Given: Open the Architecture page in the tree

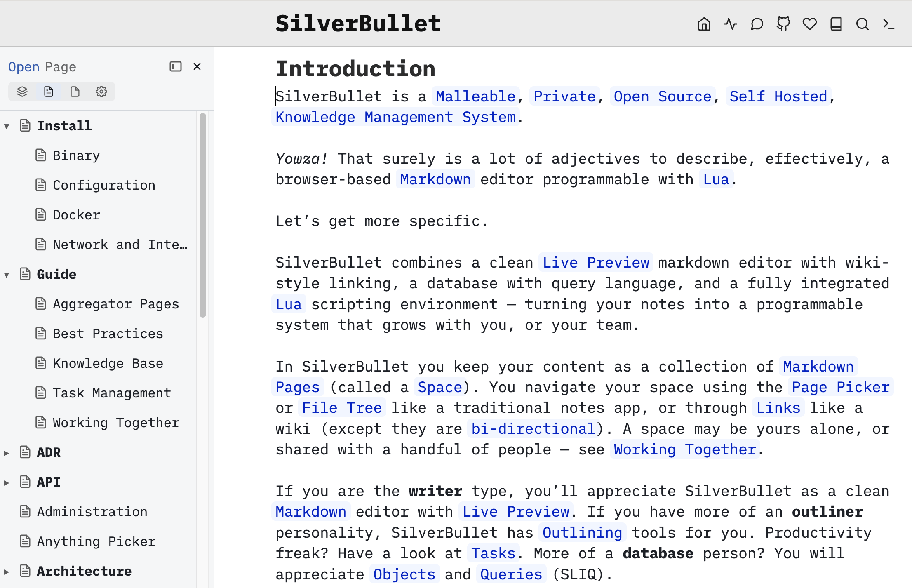Looking at the screenshot, I should (84, 571).
